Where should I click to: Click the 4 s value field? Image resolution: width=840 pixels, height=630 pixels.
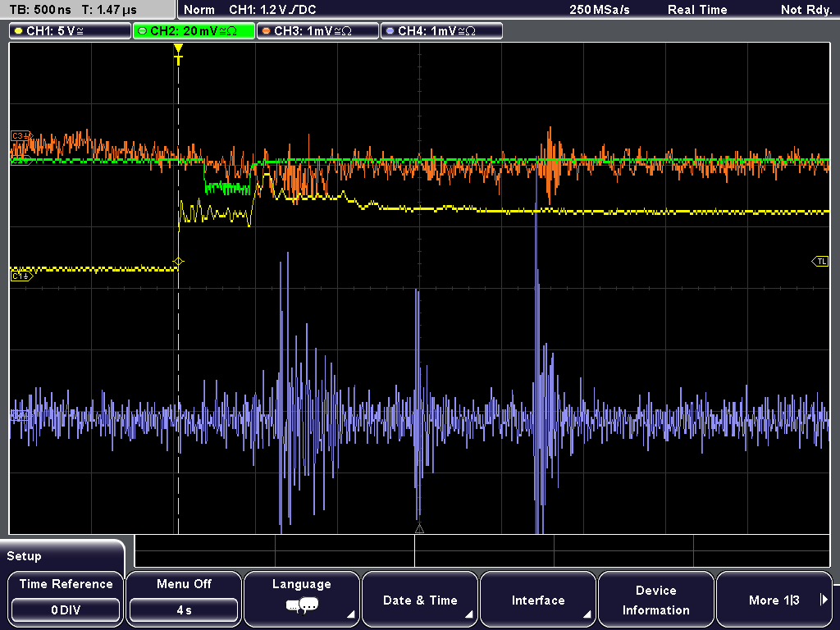click(x=184, y=610)
